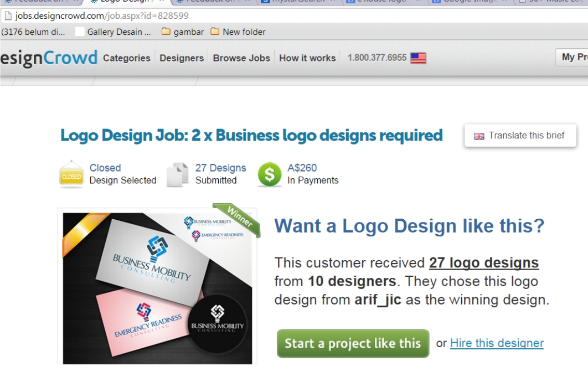
Task: Open the 27 Designs link
Action: pyautogui.click(x=220, y=168)
